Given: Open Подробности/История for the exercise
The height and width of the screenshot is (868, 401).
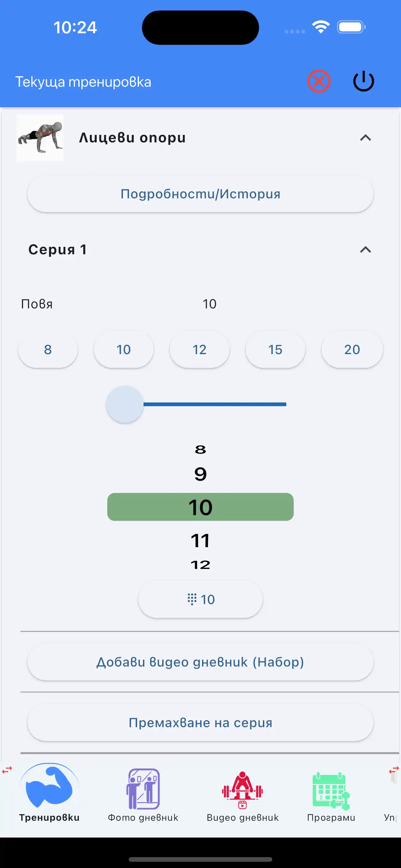Looking at the screenshot, I should [200, 194].
